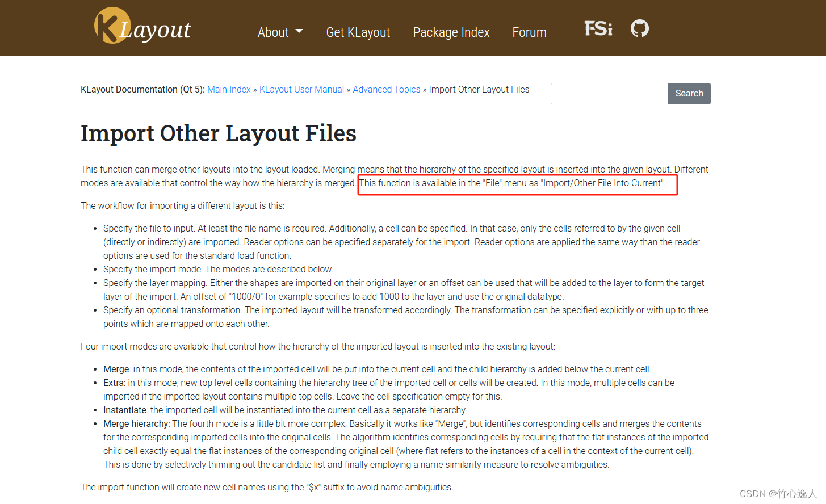The width and height of the screenshot is (826, 504).
Task: Expand the About dropdown menu
Action: pos(280,32)
